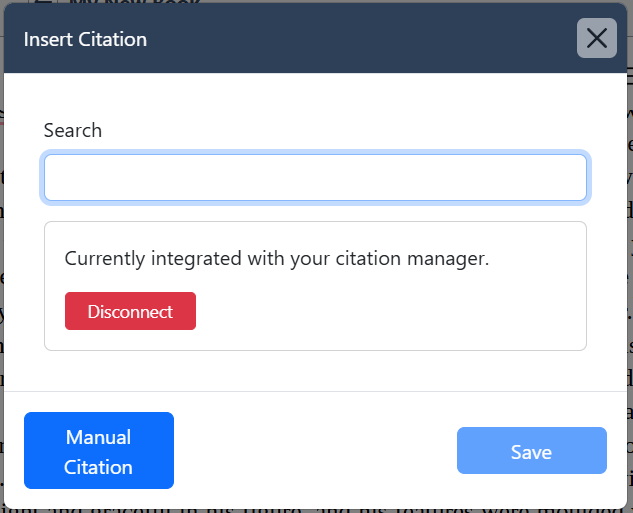Click the dialog footer between the buttons
633x513 pixels.
point(315,451)
